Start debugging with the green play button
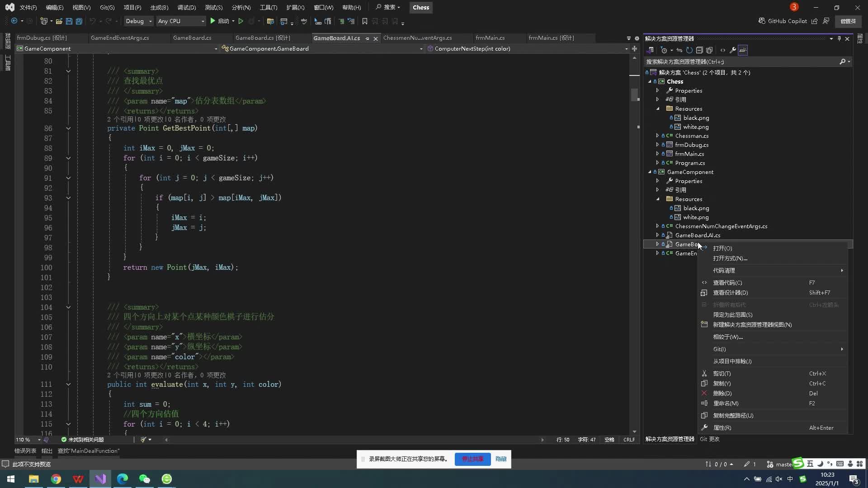Screen dimensions: 868x488 (212, 21)
